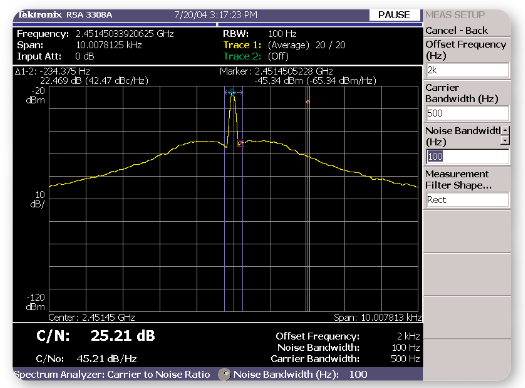Select the knob icon in status bar
Viewport: 525px width, 388px height.
[224, 374]
